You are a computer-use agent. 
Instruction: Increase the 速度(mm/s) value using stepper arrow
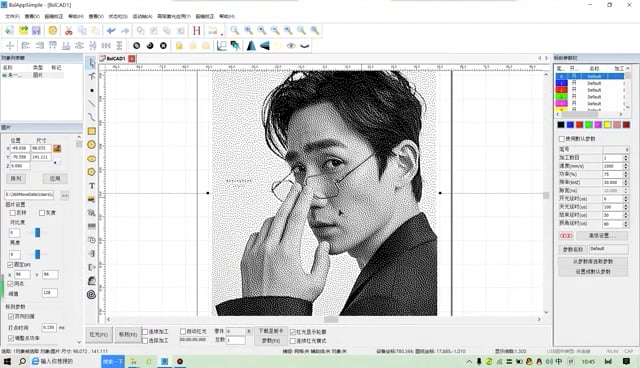(x=626, y=164)
